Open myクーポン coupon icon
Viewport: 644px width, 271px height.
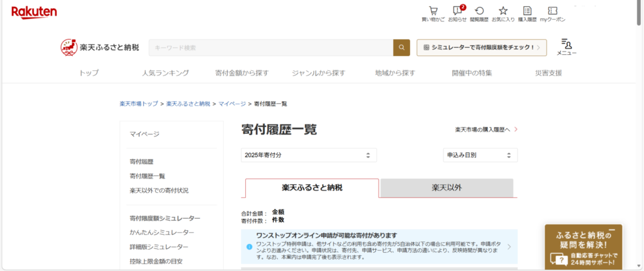pyautogui.click(x=552, y=11)
